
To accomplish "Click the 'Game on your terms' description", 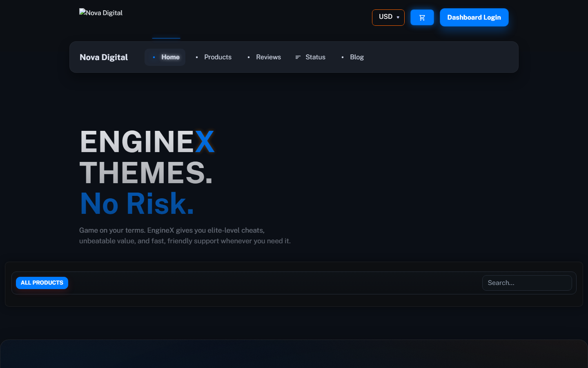I will [185, 236].
